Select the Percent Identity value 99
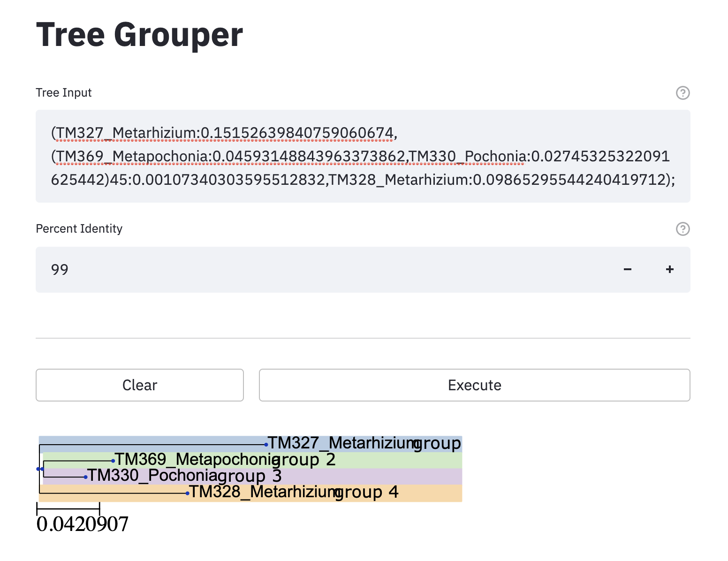Image resolution: width=728 pixels, height=561 pixels. pyautogui.click(x=60, y=269)
